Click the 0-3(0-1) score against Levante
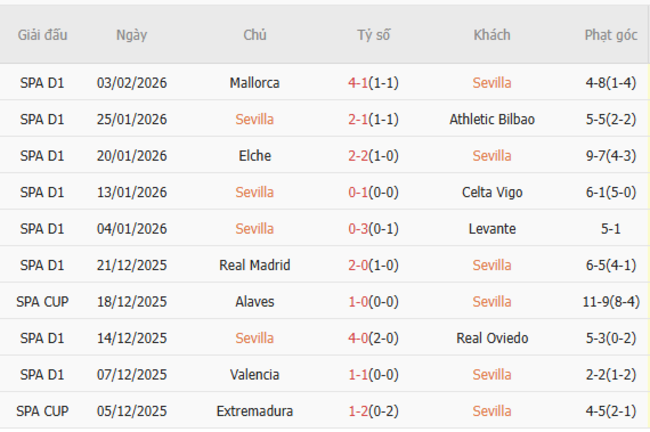Image resolution: width=650 pixels, height=432 pixels. [x=373, y=229]
